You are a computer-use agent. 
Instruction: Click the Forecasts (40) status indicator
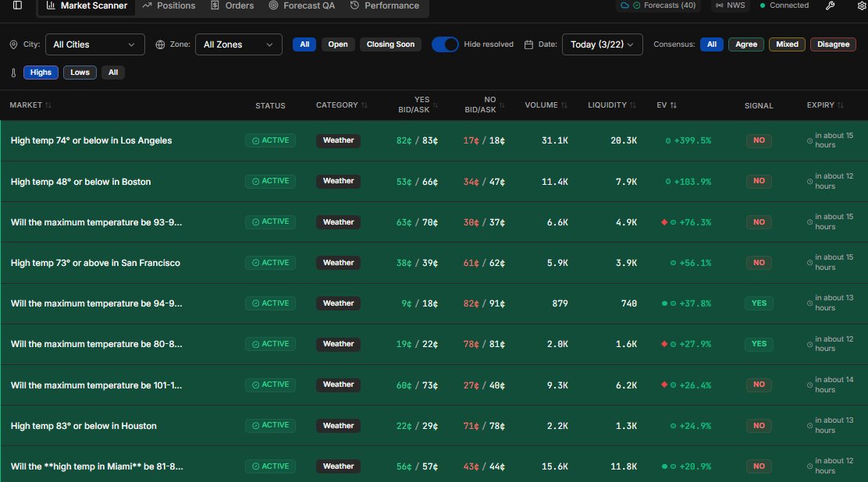pyautogui.click(x=658, y=5)
